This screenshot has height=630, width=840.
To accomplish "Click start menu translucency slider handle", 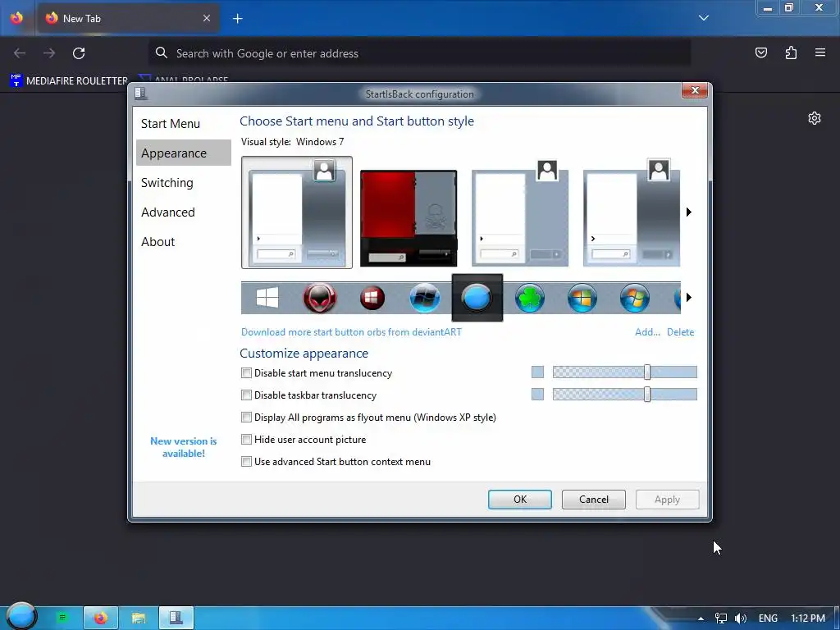I will click(647, 372).
